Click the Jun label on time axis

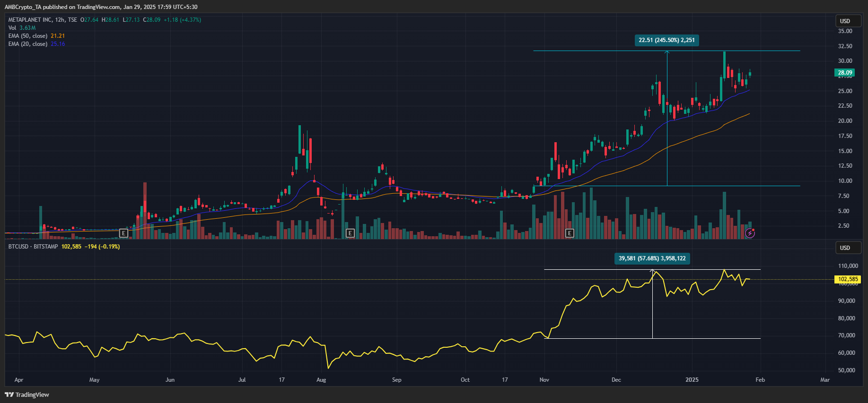tap(170, 380)
